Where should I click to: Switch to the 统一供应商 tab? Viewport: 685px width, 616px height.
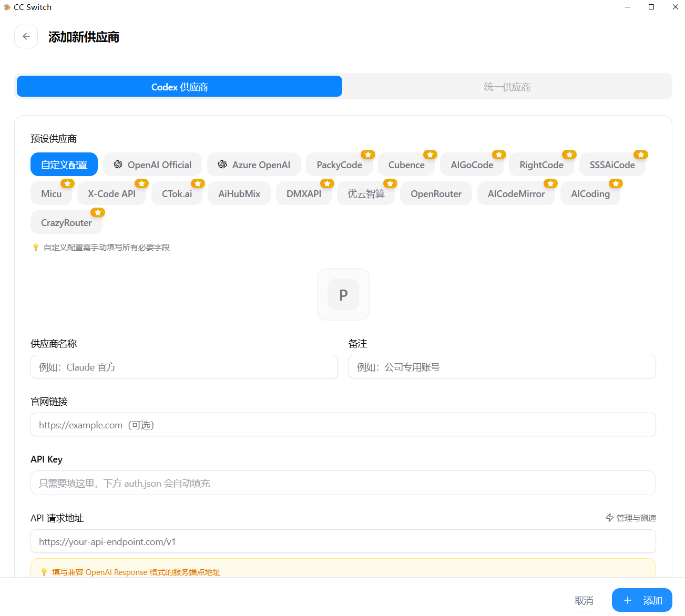[507, 87]
